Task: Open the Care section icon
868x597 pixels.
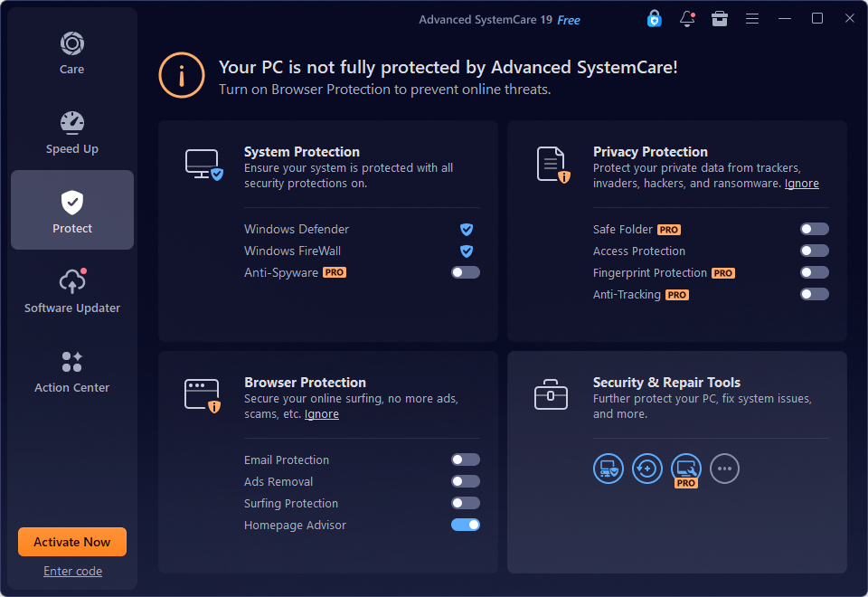Action: pyautogui.click(x=72, y=43)
